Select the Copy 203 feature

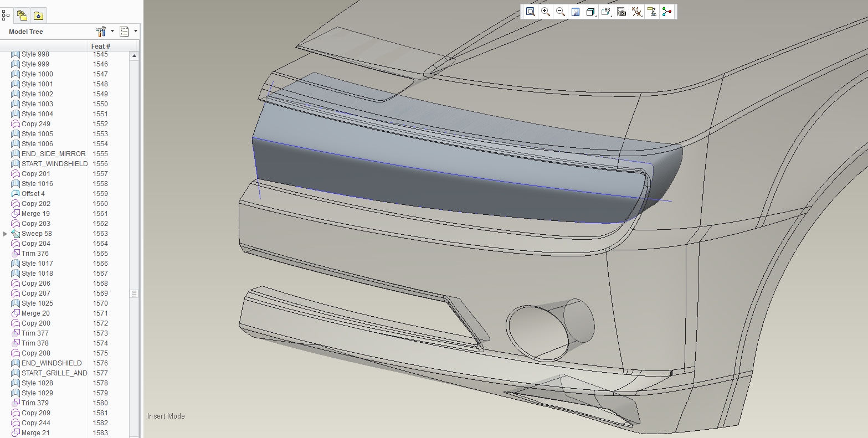[36, 224]
